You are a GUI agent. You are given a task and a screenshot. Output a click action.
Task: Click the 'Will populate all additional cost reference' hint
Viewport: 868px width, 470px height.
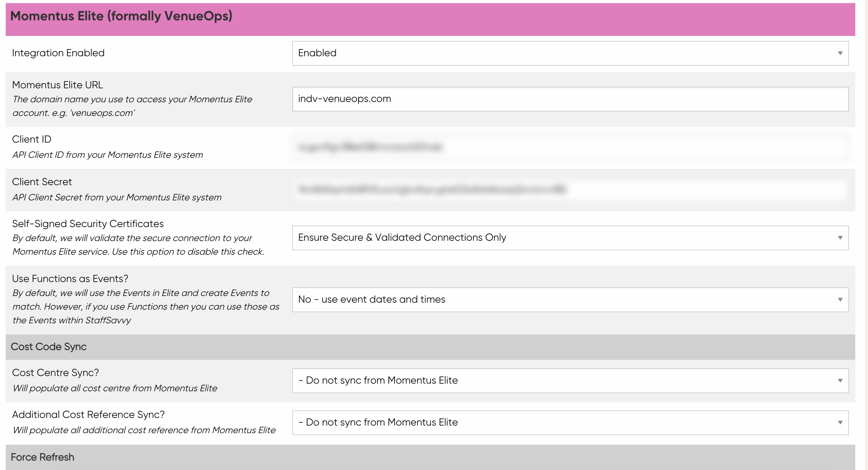click(x=144, y=430)
